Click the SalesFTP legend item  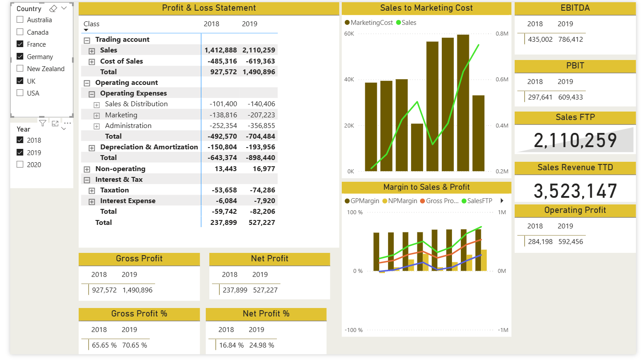[x=477, y=201]
